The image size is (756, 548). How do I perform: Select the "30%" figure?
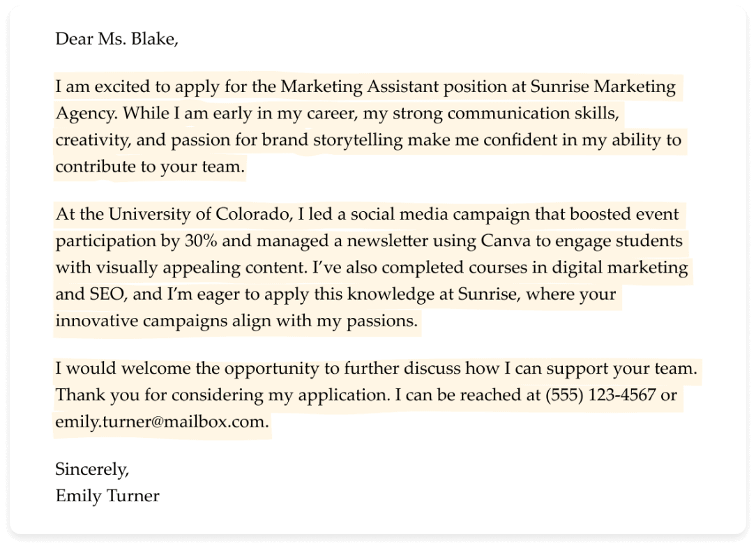pyautogui.click(x=201, y=241)
